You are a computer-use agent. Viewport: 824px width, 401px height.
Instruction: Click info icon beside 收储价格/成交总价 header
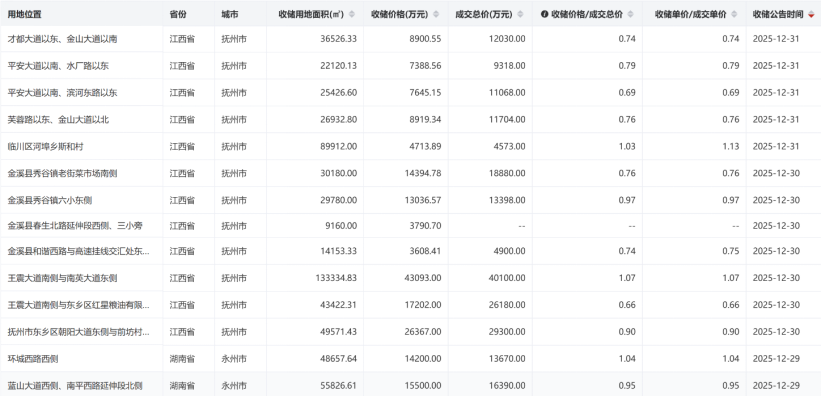544,15
